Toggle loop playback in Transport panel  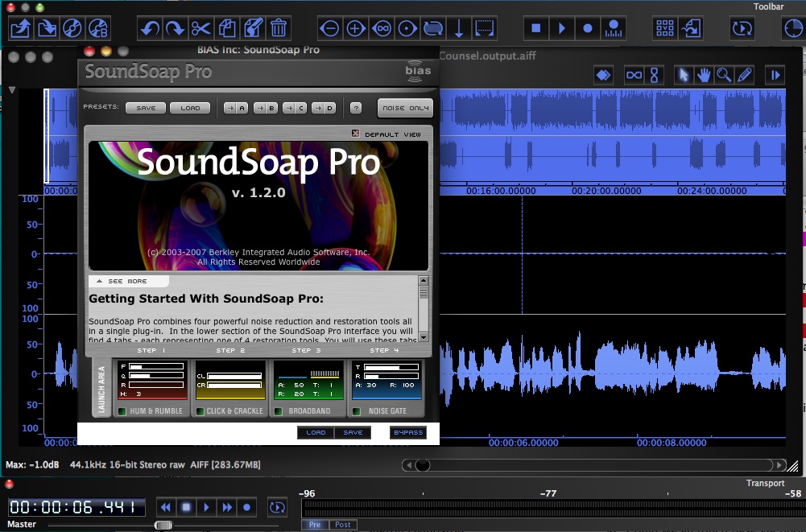coord(277,507)
